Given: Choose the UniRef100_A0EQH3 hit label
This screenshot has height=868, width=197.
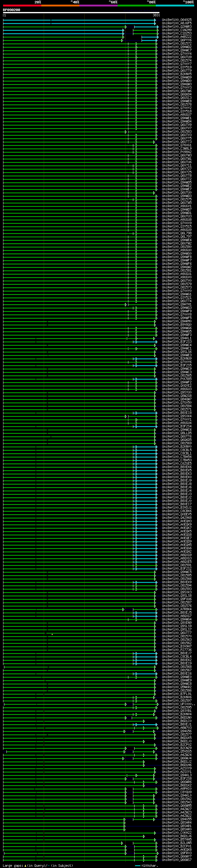Looking at the screenshot, I should point(177,521).
